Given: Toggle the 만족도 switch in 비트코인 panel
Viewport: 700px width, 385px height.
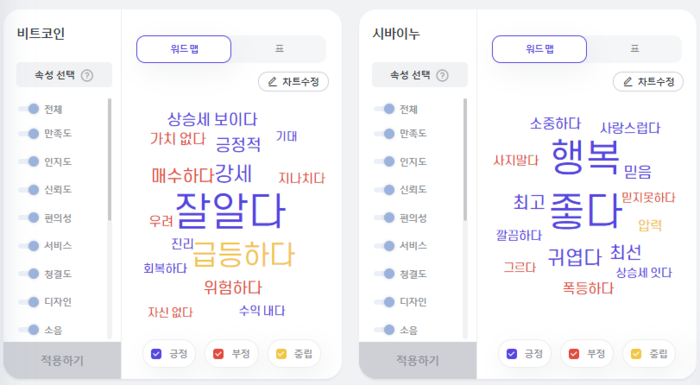Looking at the screenshot, I should point(29,134).
